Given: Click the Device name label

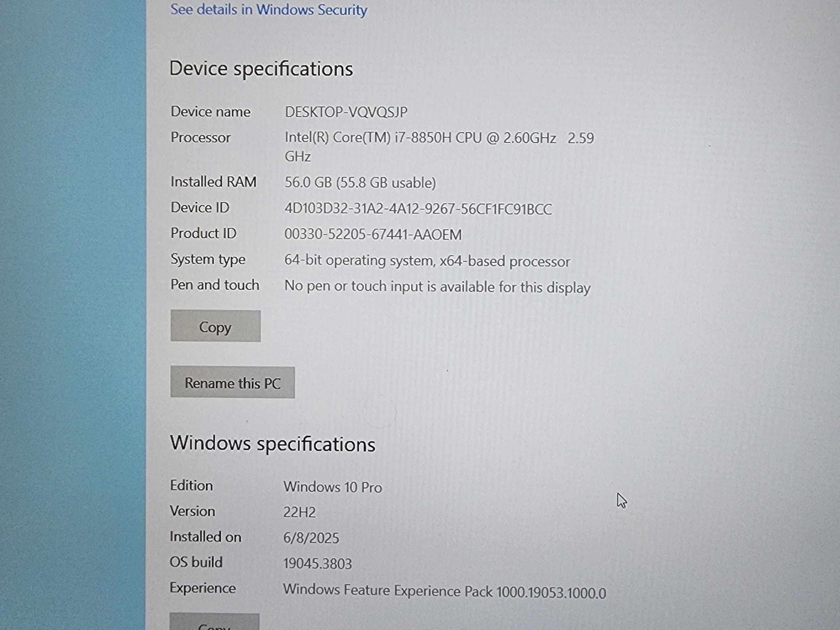Looking at the screenshot, I should [x=210, y=112].
